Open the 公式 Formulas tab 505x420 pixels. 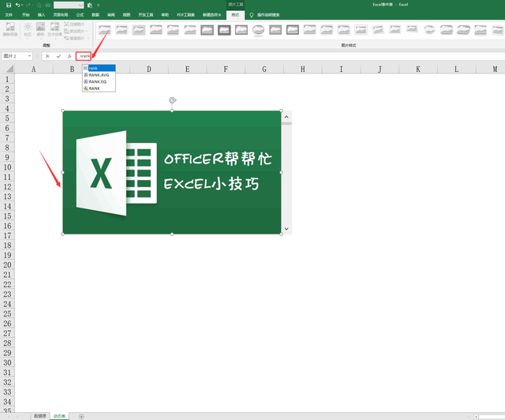click(80, 15)
